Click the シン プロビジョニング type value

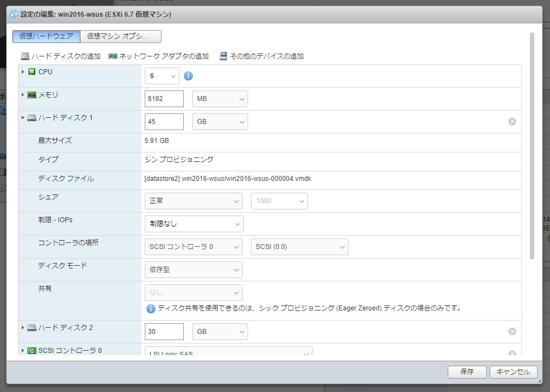tap(179, 160)
